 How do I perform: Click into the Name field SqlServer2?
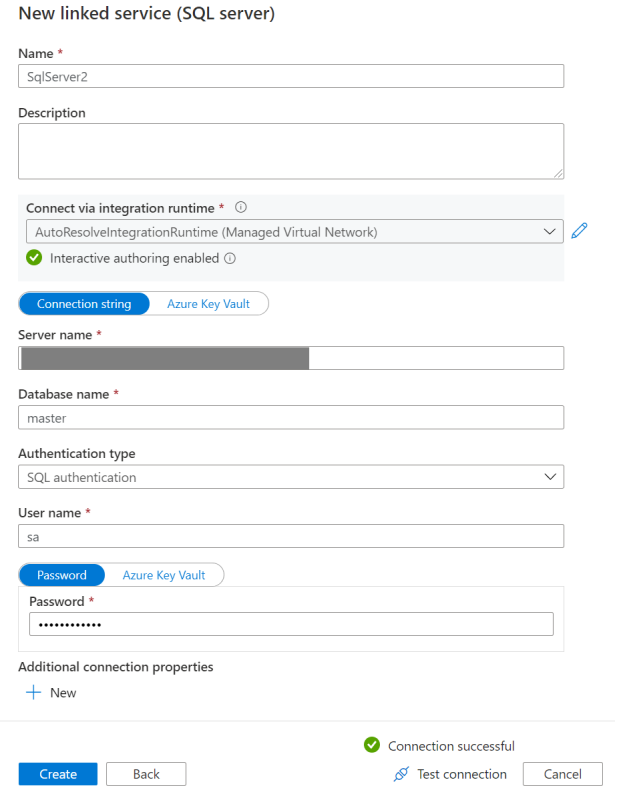291,76
